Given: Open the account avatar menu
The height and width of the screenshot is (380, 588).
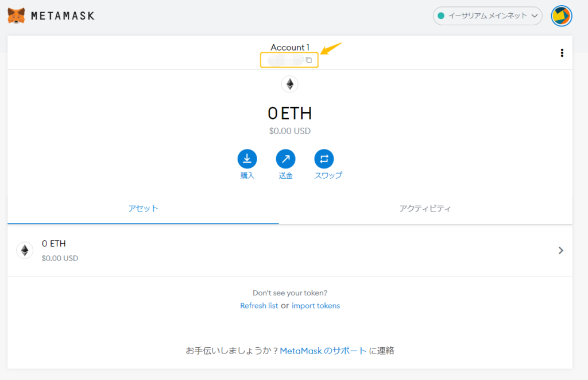Looking at the screenshot, I should pos(562,16).
